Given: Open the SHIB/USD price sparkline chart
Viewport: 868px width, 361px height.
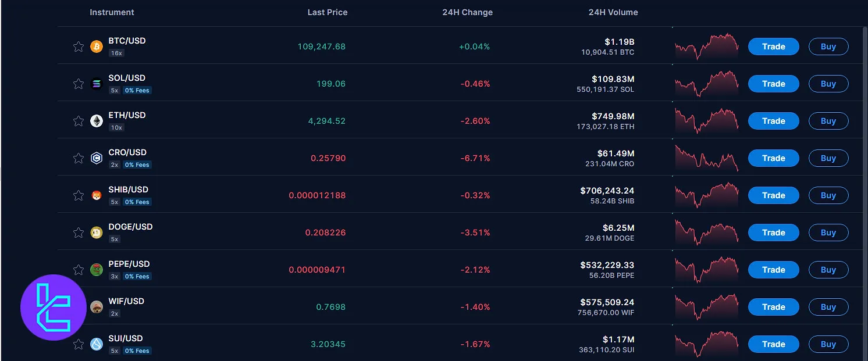Looking at the screenshot, I should point(706,195).
